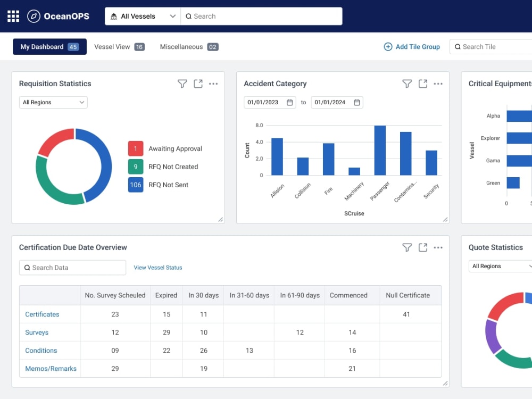Screen dimensions: 532x399
Task: Click the All Vessels ship icon
Action: pyautogui.click(x=114, y=16)
